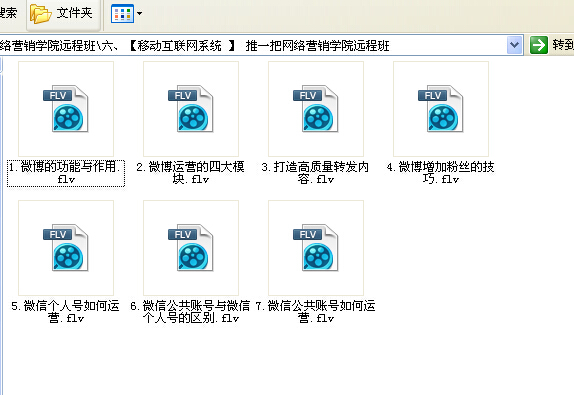574x395 pixels.
Task: Toggle the 文件夹 folders pane button
Action: point(63,14)
